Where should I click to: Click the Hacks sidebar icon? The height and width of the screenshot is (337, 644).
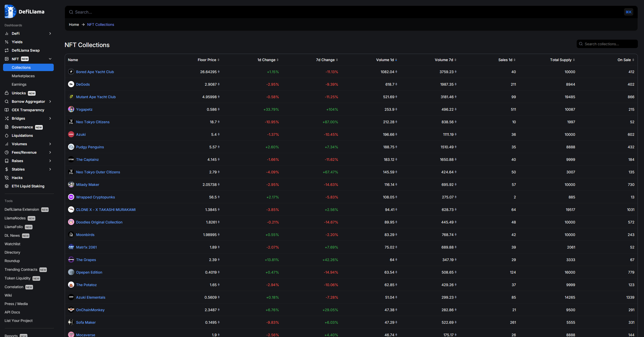click(x=7, y=178)
